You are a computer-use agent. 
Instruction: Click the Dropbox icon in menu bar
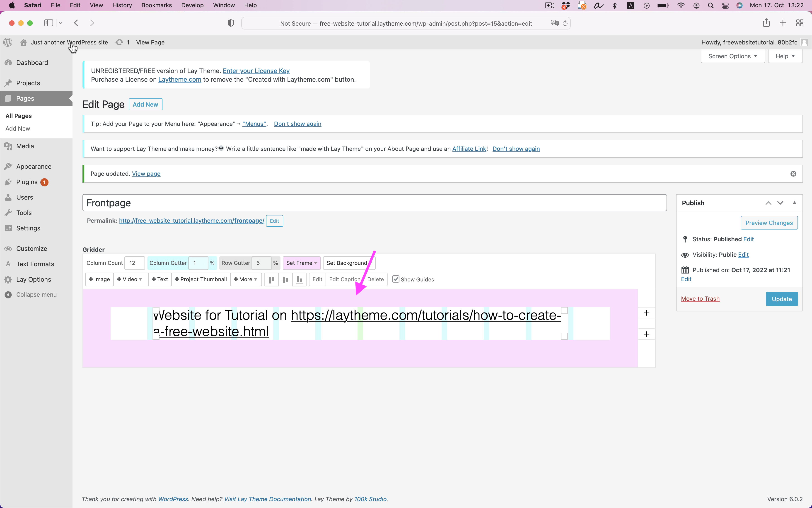[566, 5]
